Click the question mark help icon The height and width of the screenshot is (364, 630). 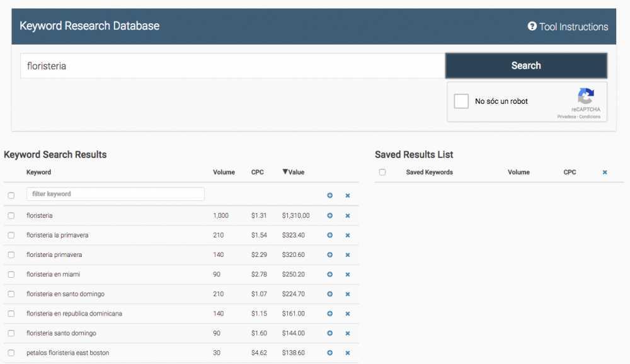coord(532,26)
